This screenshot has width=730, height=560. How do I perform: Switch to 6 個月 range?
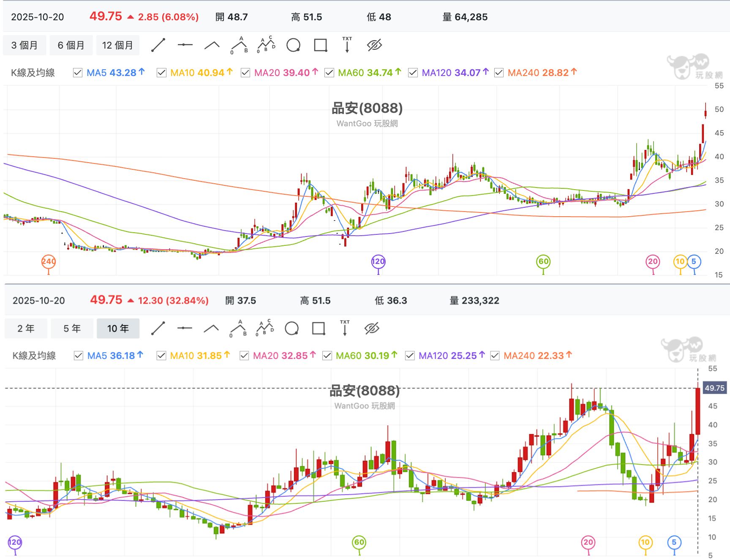pos(71,45)
